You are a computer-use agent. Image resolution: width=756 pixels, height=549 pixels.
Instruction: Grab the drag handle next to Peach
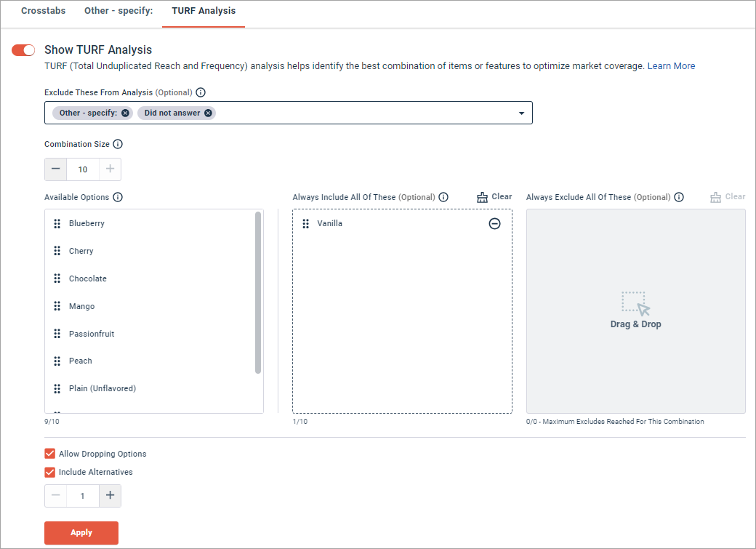[57, 361]
